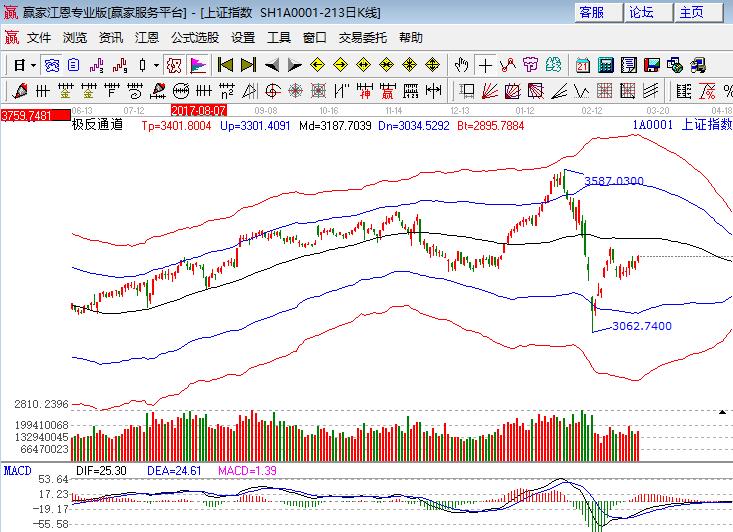Open the 公式选股 menu

(194, 38)
